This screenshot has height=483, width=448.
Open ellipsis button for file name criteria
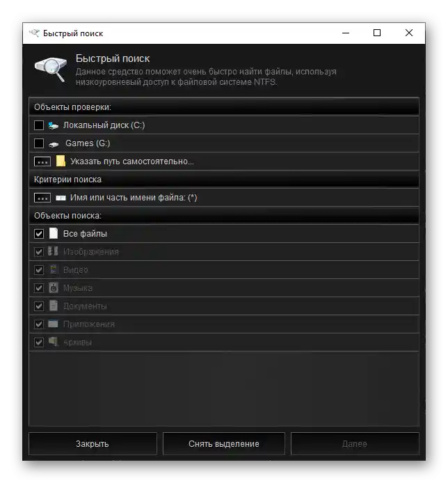point(42,198)
